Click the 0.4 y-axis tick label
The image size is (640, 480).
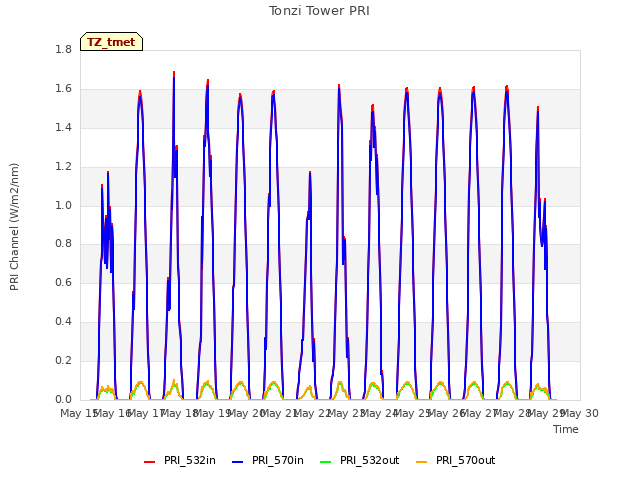click(64, 322)
